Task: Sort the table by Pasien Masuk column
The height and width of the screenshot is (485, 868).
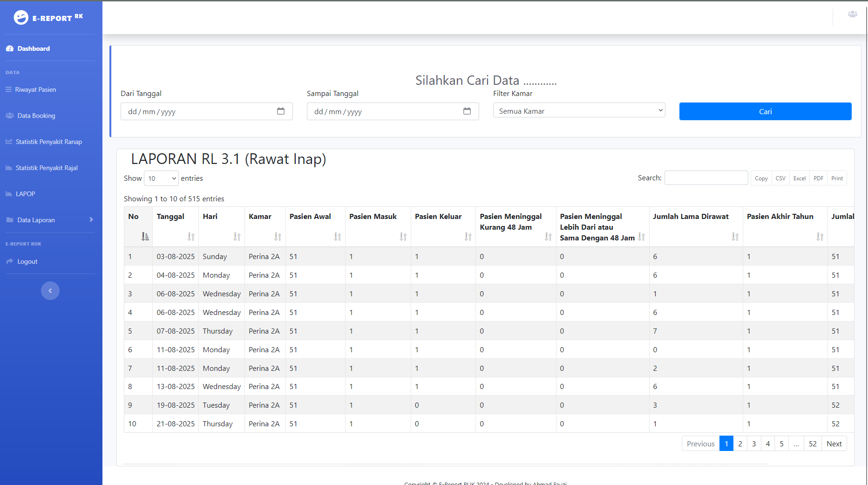Action: [403, 237]
